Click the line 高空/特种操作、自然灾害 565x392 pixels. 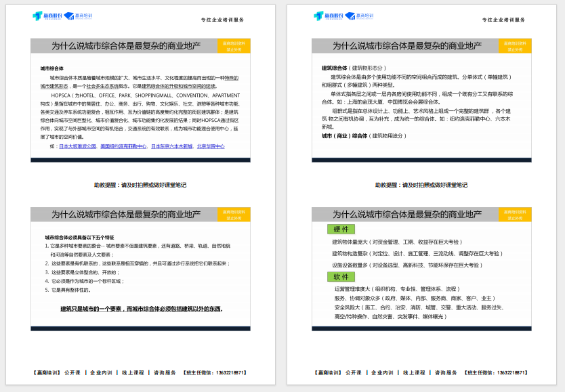[x=391, y=316]
